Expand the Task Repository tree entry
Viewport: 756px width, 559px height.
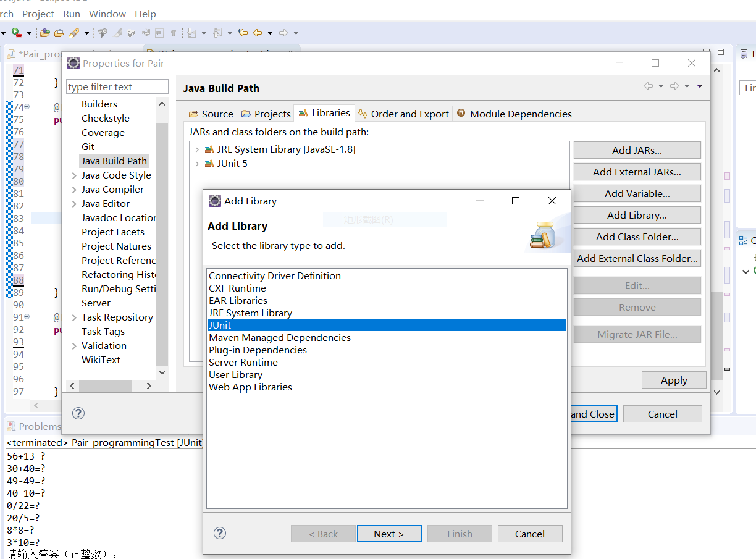tap(74, 317)
